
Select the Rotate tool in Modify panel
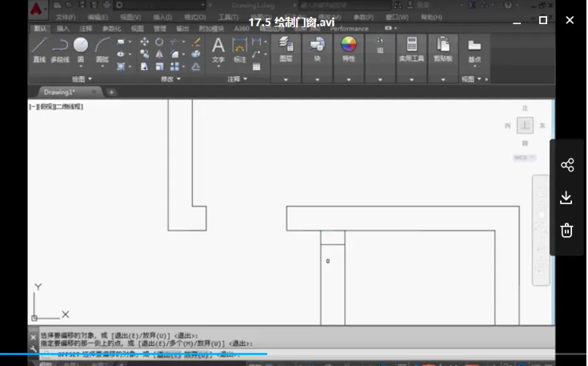pos(159,42)
